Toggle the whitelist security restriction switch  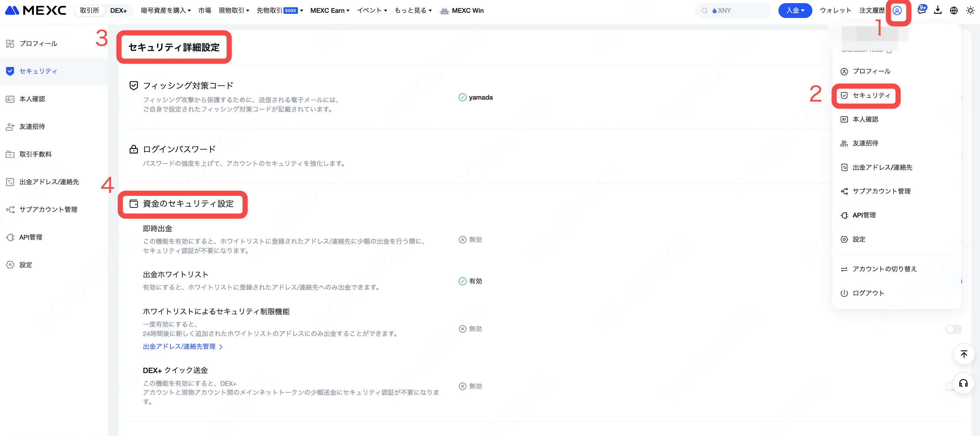click(x=953, y=329)
